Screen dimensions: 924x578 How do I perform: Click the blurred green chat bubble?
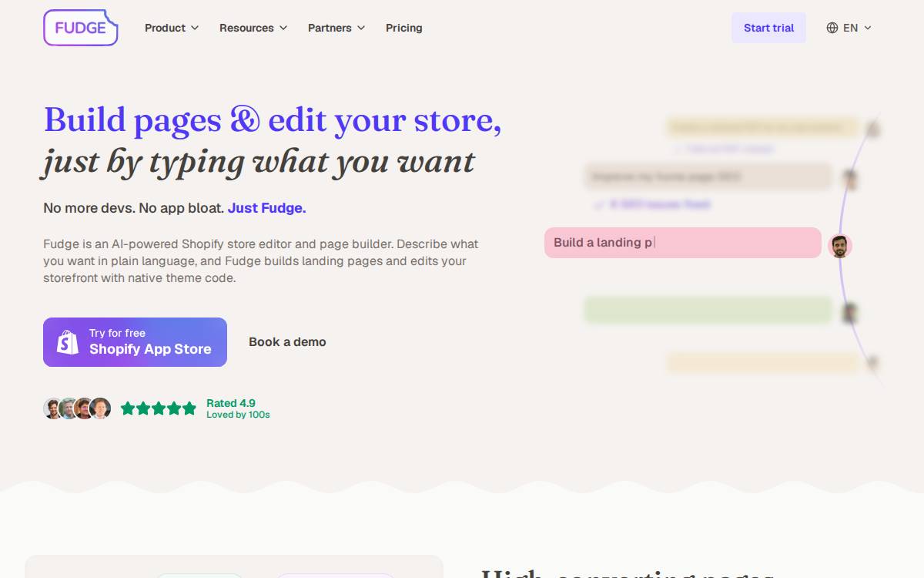[x=708, y=310]
